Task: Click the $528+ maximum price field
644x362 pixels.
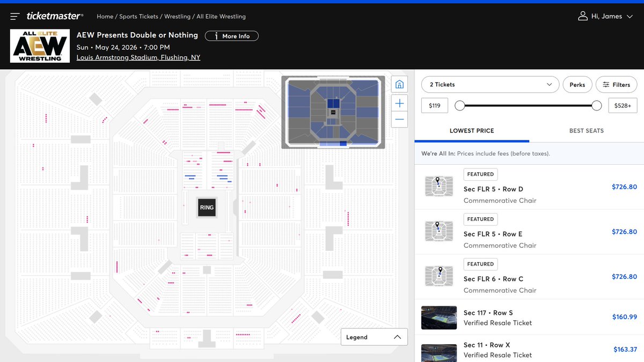Action: [623, 106]
